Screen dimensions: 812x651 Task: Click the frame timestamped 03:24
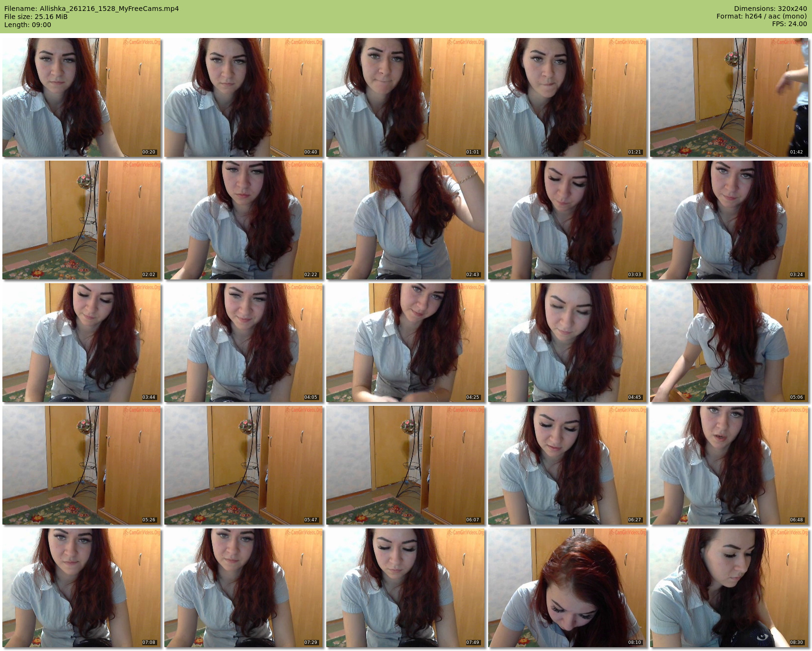(x=729, y=220)
